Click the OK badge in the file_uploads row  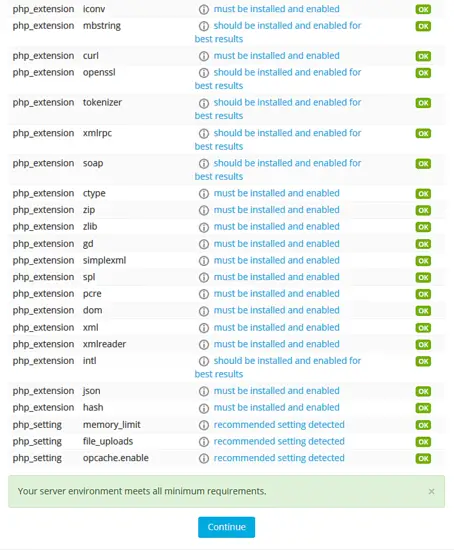(423, 442)
